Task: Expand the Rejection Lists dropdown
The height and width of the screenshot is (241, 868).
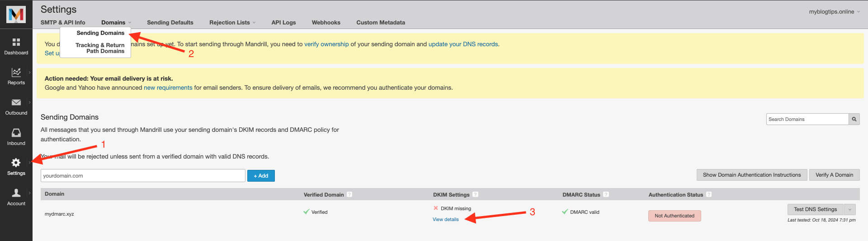Action: pyautogui.click(x=232, y=23)
